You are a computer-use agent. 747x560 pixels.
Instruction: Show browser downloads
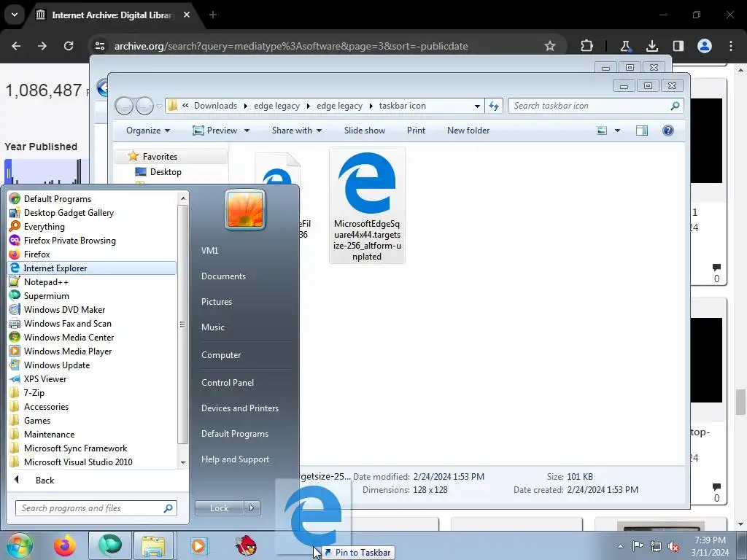pyautogui.click(x=651, y=46)
